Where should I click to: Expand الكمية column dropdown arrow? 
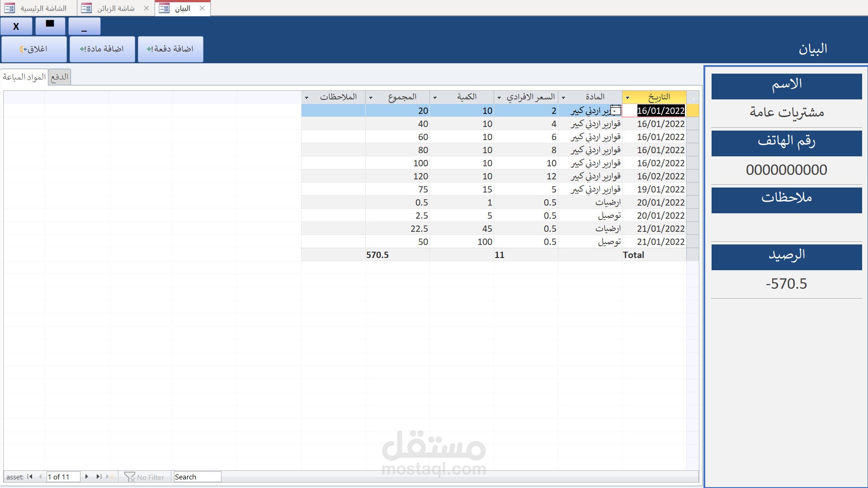(435, 98)
